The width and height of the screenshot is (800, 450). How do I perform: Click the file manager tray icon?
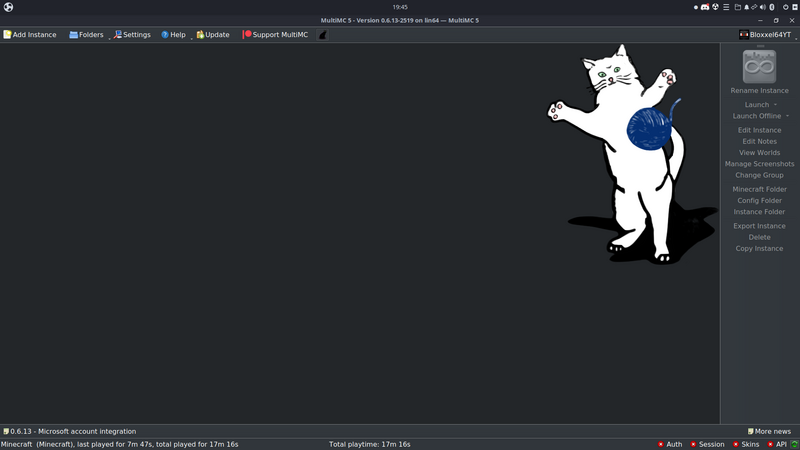click(737, 7)
